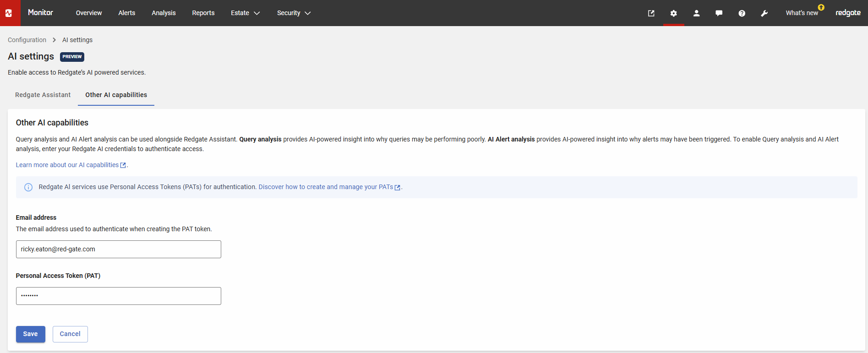Open the external link icon in the top bar
868x353 pixels.
tap(651, 13)
